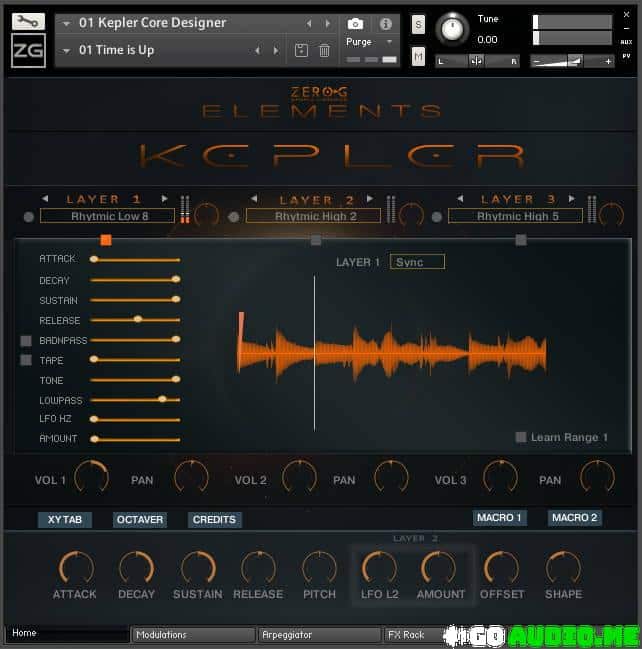642x649 pixels.
Task: Open the Rhytmic Low 8 sample menu
Action: point(107,216)
